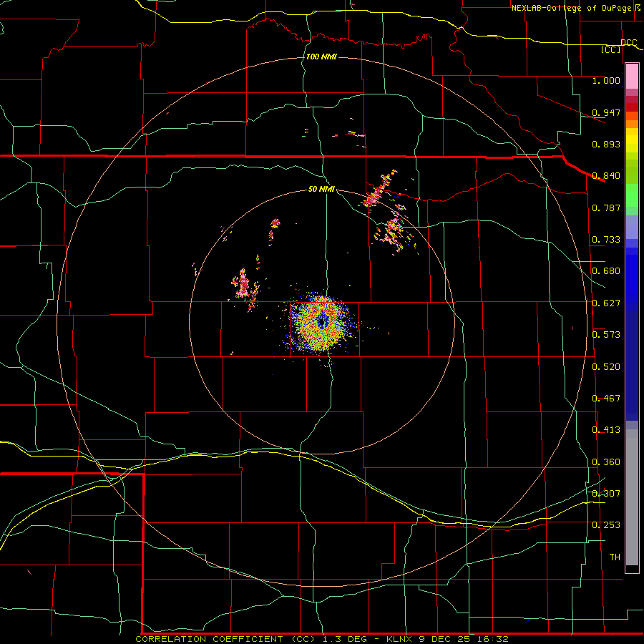Viewport: 644px width, 644px height.
Task: Select the 0.840 scale value
Action: point(606,176)
